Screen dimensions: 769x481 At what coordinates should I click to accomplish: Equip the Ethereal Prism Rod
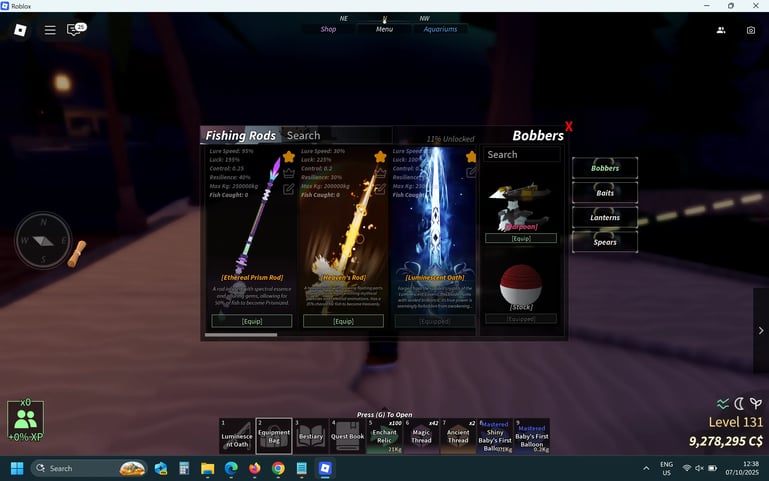pyautogui.click(x=252, y=321)
